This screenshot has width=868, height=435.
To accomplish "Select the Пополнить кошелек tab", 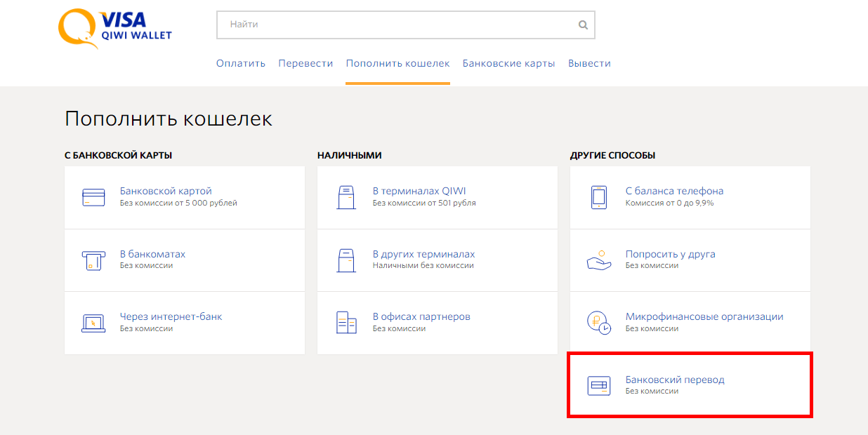I will [397, 63].
